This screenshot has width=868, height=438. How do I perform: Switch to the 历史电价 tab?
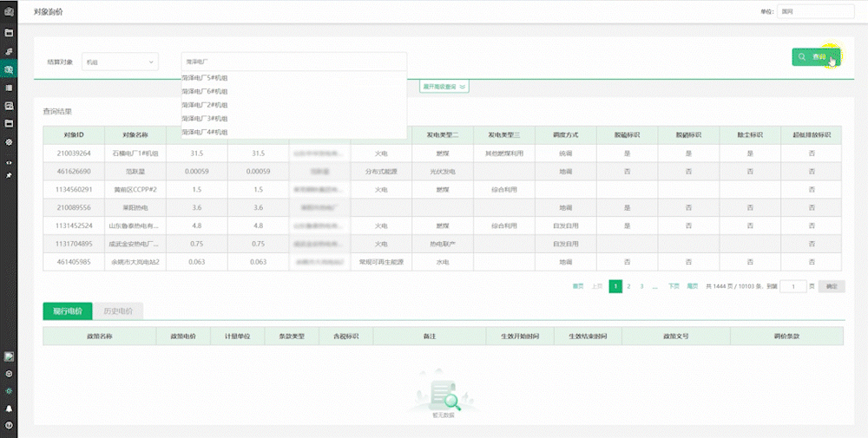[x=117, y=311]
